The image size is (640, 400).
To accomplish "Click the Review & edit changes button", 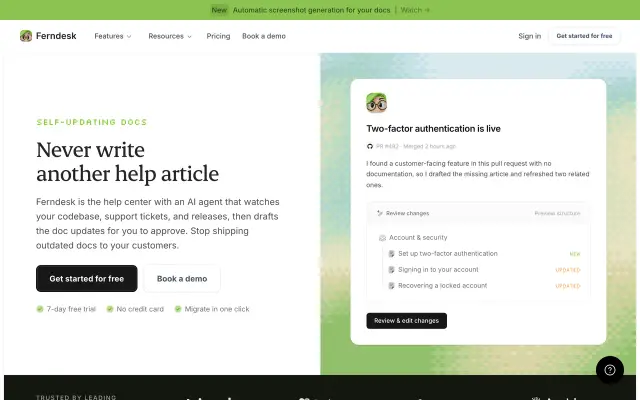I will [x=407, y=321].
